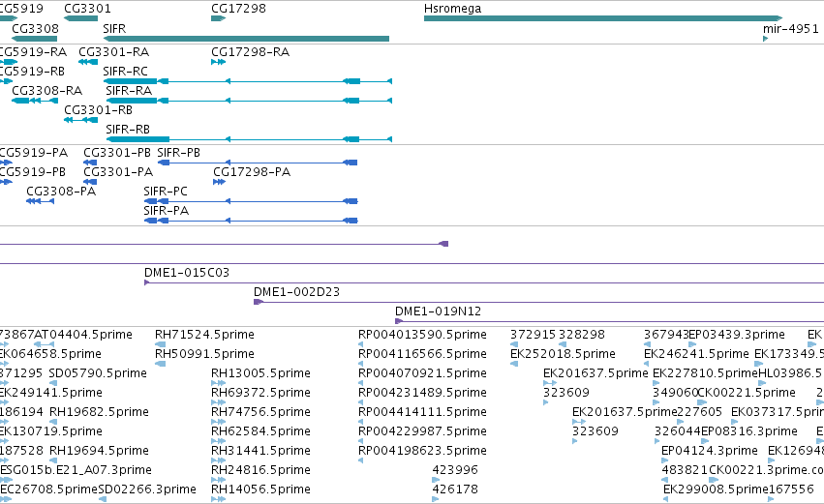Select EST RH31441.5prime
This screenshot has width=824, height=504.
point(260,451)
